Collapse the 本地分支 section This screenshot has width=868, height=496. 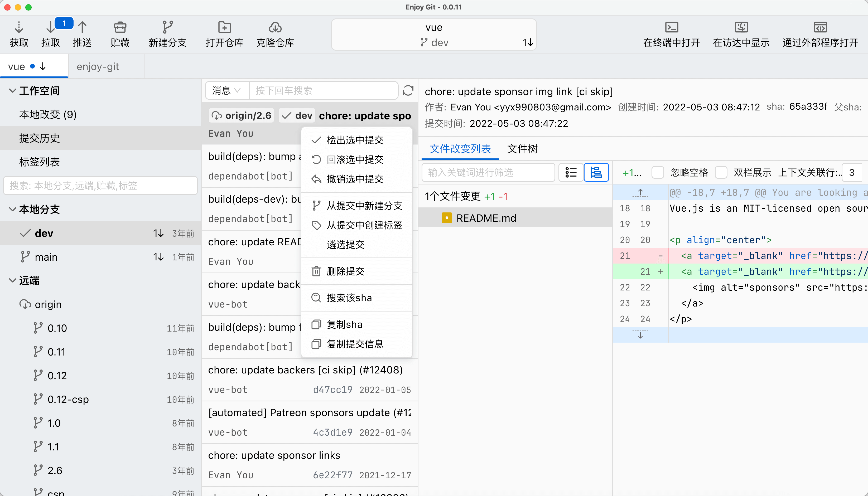13,209
